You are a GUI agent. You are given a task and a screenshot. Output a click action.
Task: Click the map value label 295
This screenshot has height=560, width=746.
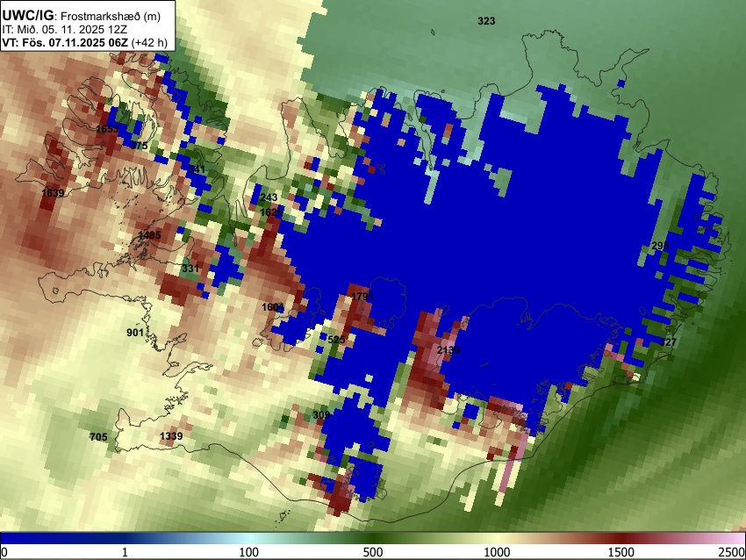[x=660, y=246]
